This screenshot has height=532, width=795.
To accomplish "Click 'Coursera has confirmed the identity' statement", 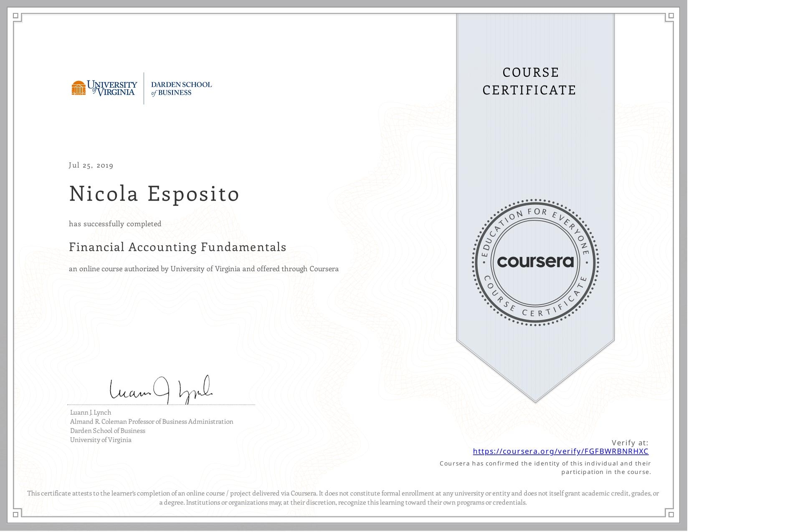I will point(545,468).
